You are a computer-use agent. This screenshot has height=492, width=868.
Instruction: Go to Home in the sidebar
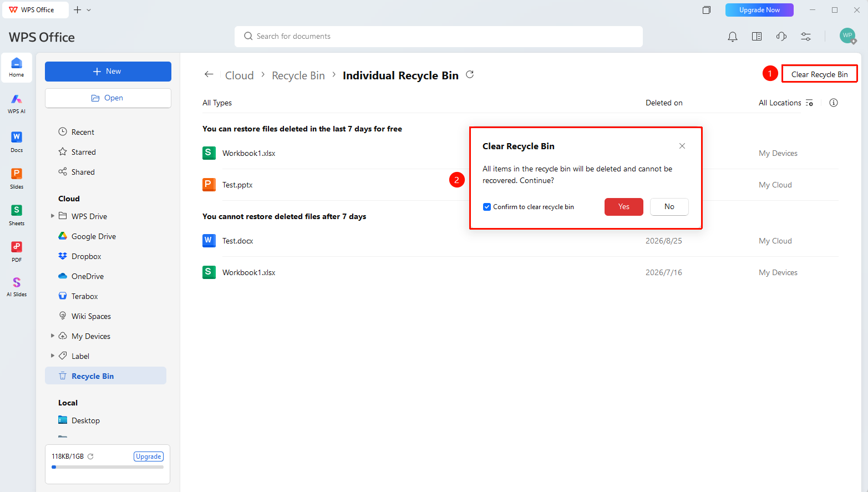(x=17, y=68)
